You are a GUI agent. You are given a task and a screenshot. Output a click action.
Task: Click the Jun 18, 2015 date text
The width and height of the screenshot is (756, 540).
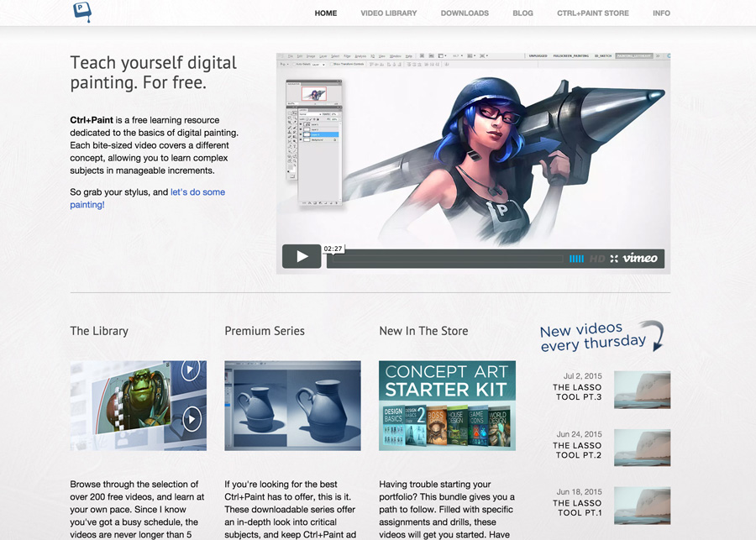(x=580, y=492)
